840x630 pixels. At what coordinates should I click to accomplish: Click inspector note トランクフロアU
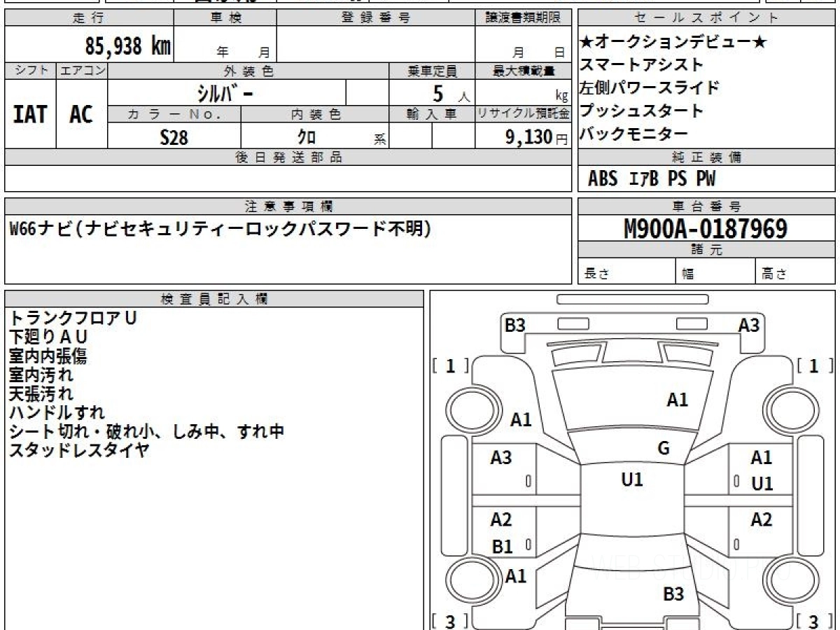coord(73,318)
